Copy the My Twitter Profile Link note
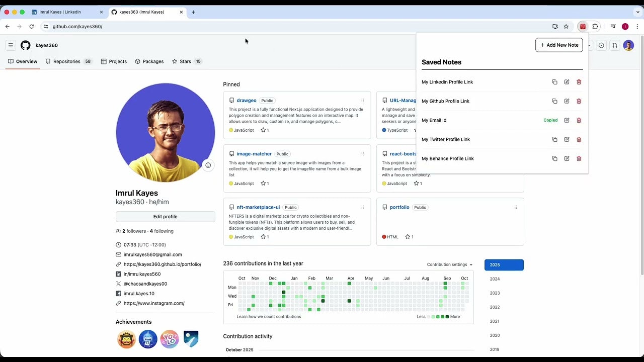Viewport: 644px width, 362px height. click(x=554, y=139)
